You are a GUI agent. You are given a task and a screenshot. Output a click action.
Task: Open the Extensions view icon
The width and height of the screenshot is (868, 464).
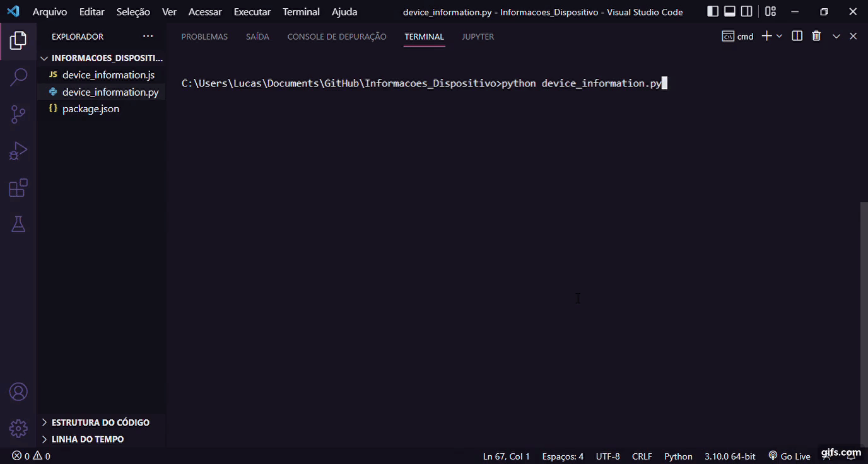18,187
